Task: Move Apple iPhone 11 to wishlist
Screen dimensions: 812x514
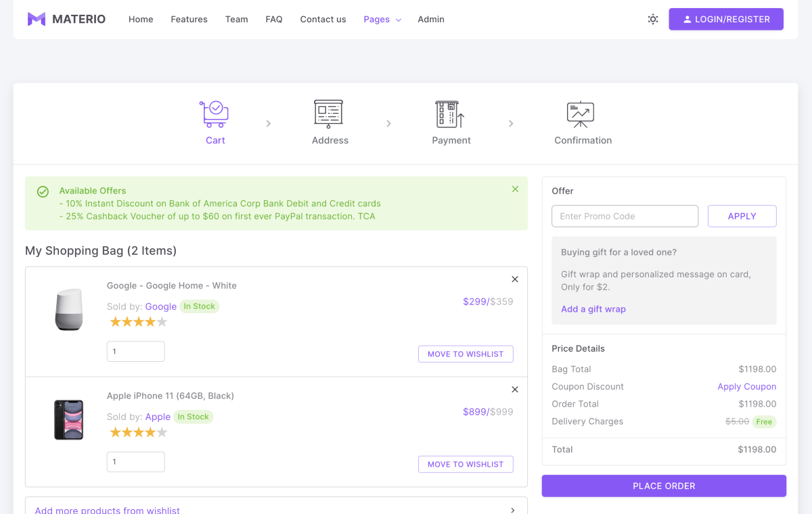Action: [466, 465]
